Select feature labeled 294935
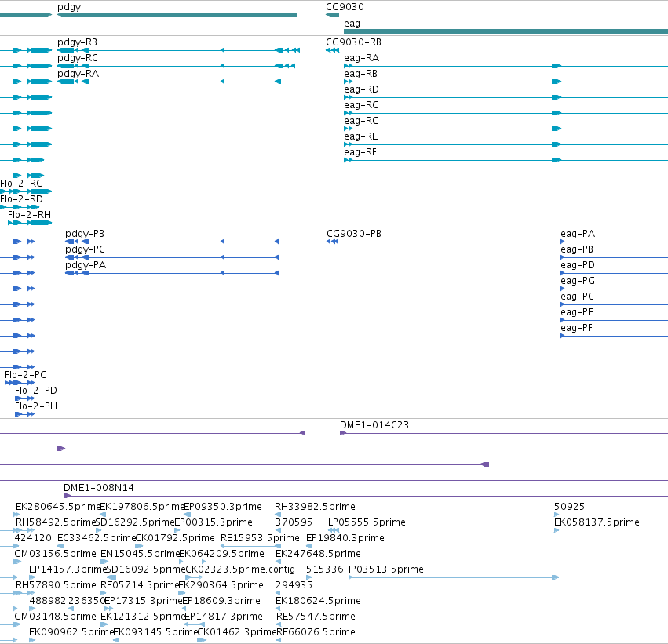This screenshot has height=644, width=668. click(x=294, y=585)
